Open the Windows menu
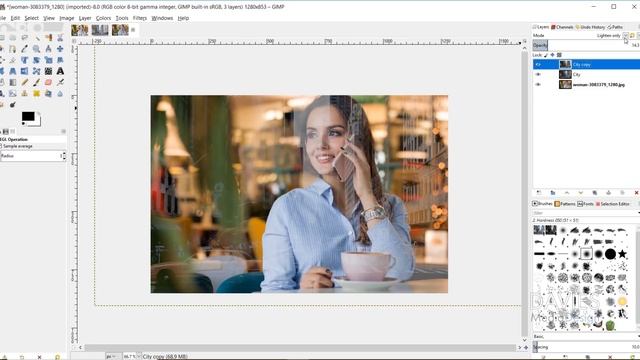The width and height of the screenshot is (640, 360). tap(162, 18)
